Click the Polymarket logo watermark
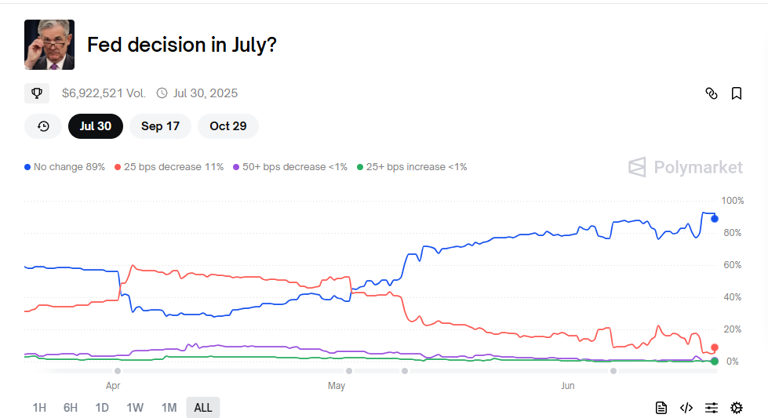This screenshot has height=418, width=768. 685,167
